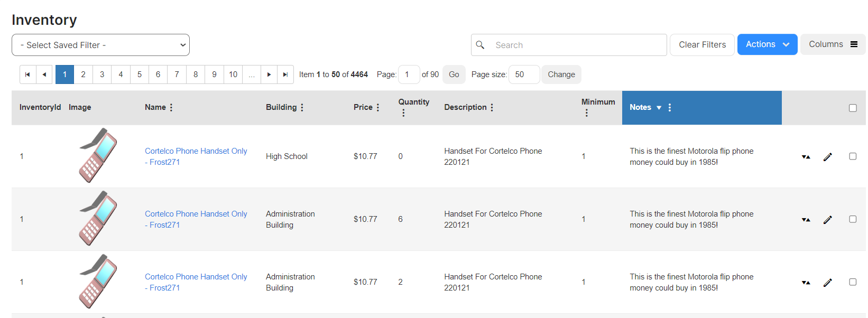Click the High School building cell

[287, 156]
